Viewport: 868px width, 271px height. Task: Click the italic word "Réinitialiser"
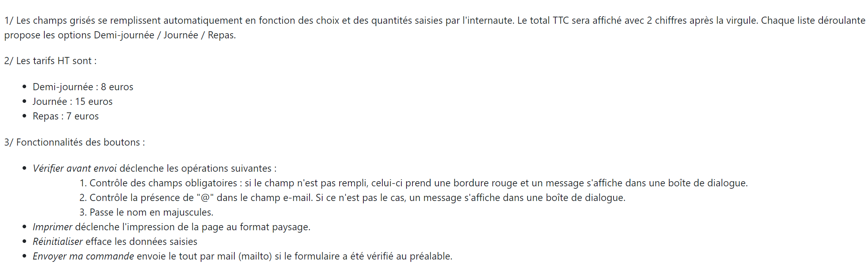click(x=58, y=242)
